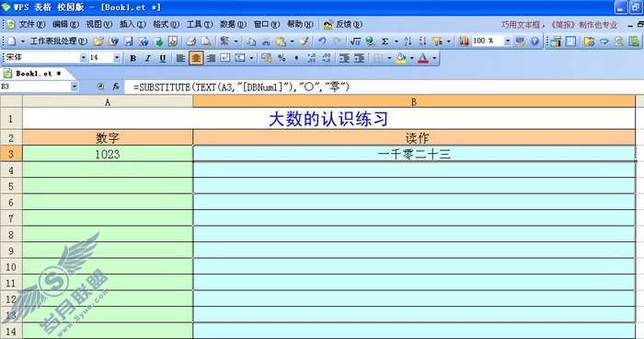Click the fx insert function icon
This screenshot has height=339, width=644.
[116, 87]
